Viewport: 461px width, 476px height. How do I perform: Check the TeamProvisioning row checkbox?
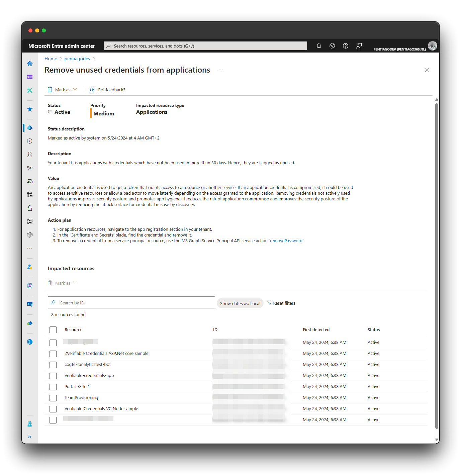click(x=53, y=398)
